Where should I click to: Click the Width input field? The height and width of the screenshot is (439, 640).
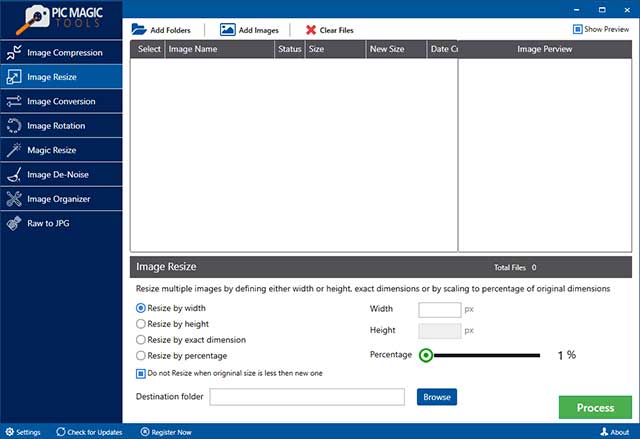pyautogui.click(x=439, y=310)
